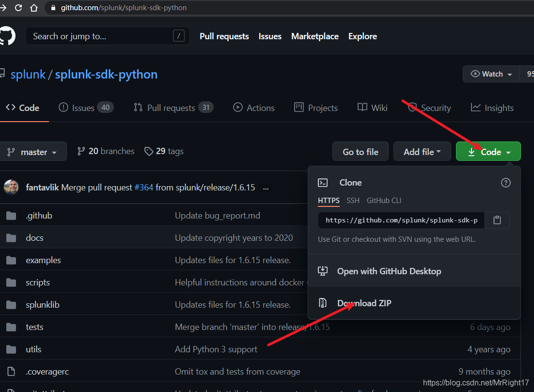Click the Actions play icon
This screenshot has height=392, width=534.
tap(238, 107)
